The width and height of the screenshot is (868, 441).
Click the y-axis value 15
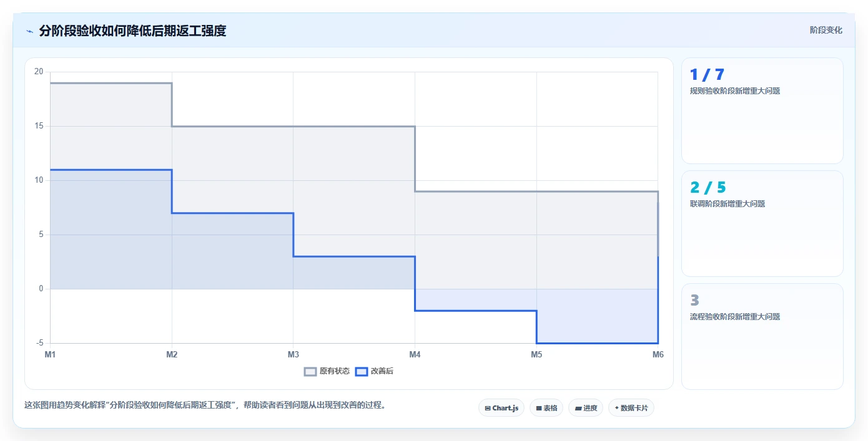tap(39, 126)
